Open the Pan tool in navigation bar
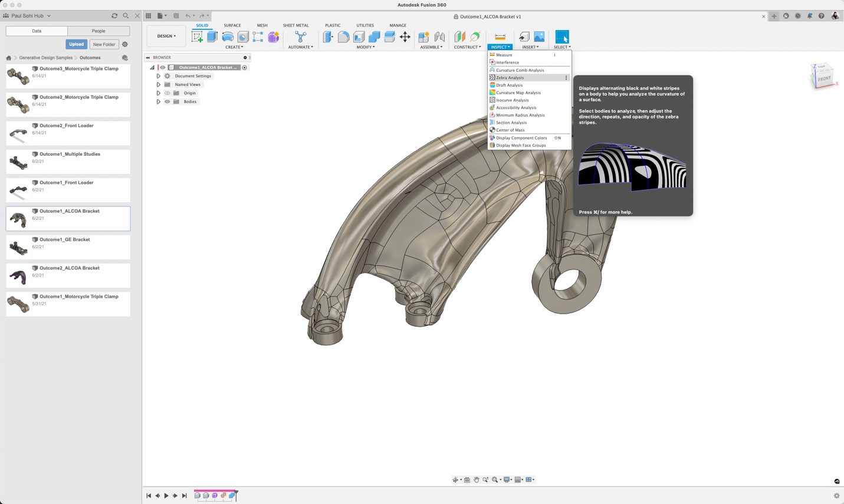 tap(477, 479)
